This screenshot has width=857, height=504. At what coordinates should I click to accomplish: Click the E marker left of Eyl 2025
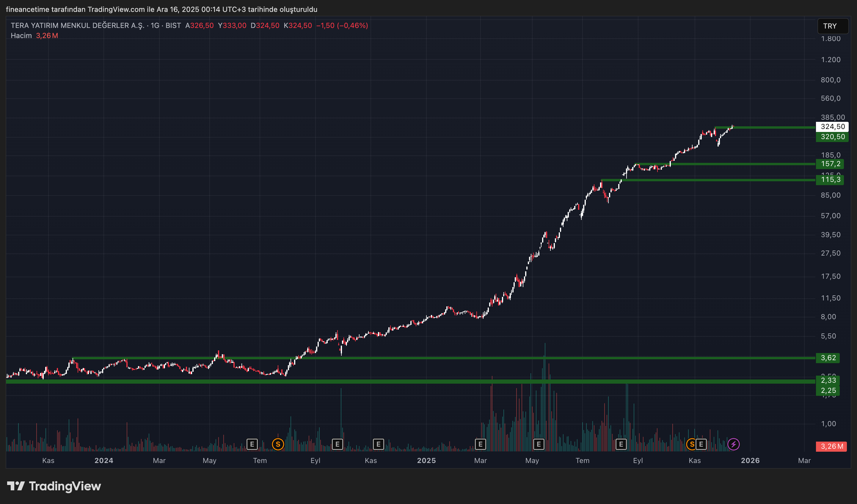621,444
